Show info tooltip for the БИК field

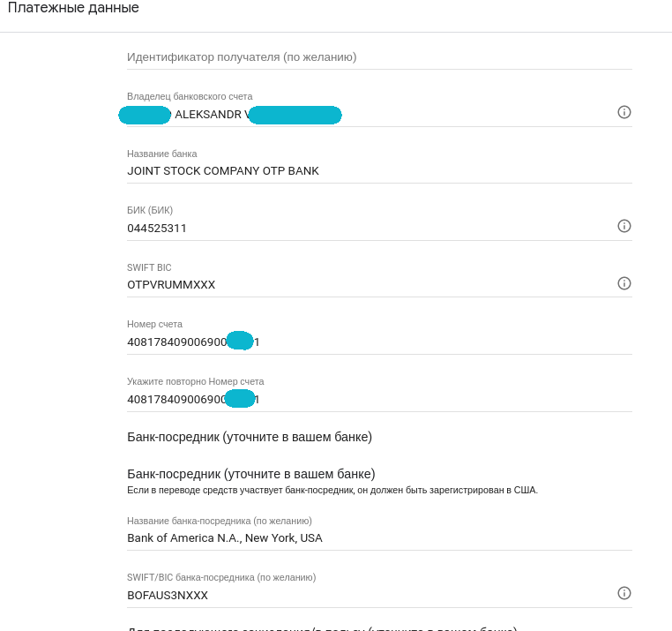[x=624, y=226]
